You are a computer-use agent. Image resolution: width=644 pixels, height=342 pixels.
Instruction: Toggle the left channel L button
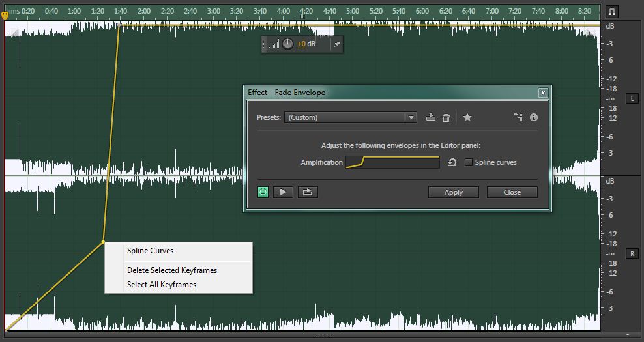pos(632,98)
